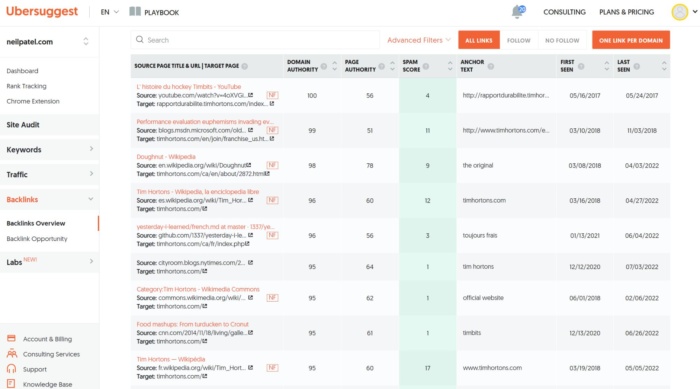700x389 pixels.
Task: Open "Tim Hortons — Wikipédia" link
Action: click(171, 359)
